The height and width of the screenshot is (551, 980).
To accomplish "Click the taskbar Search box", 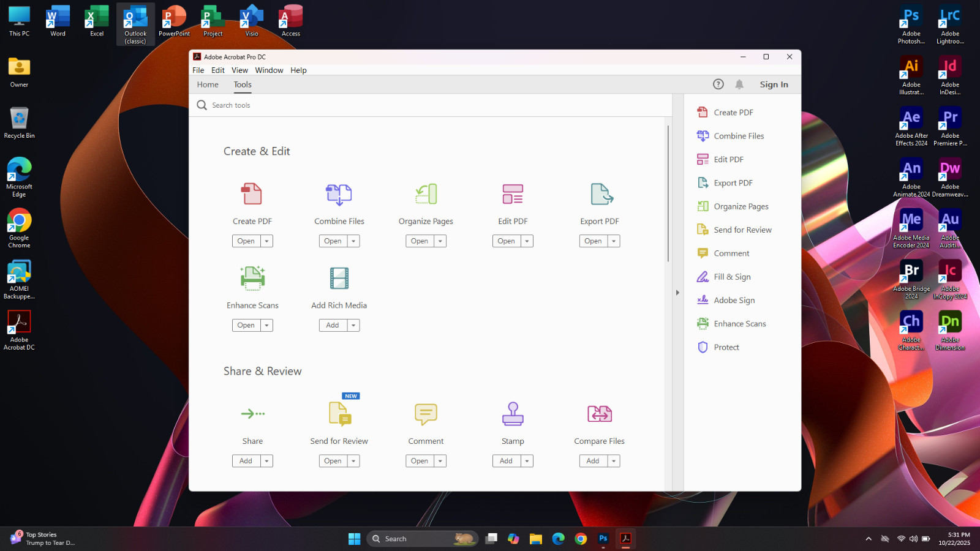I will (x=422, y=539).
